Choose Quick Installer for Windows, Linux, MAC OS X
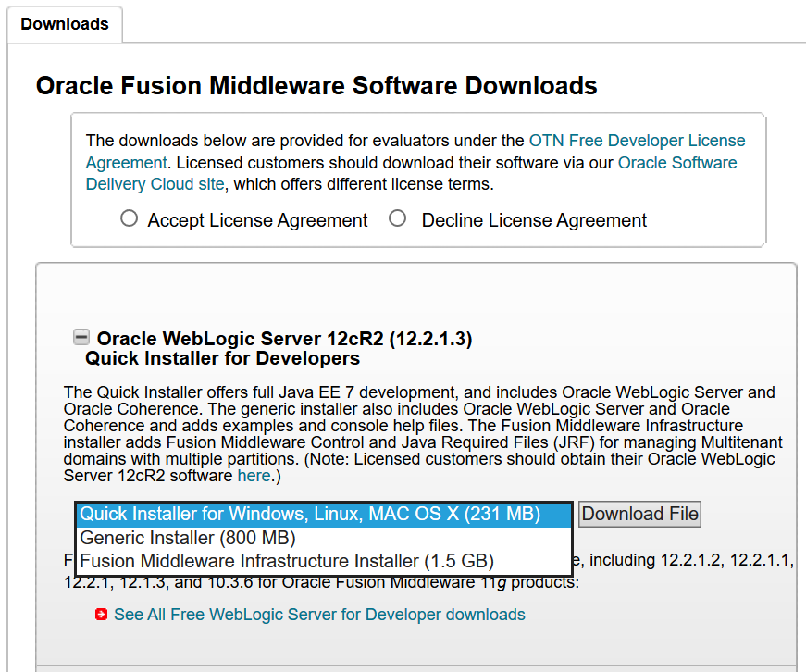 [x=324, y=514]
